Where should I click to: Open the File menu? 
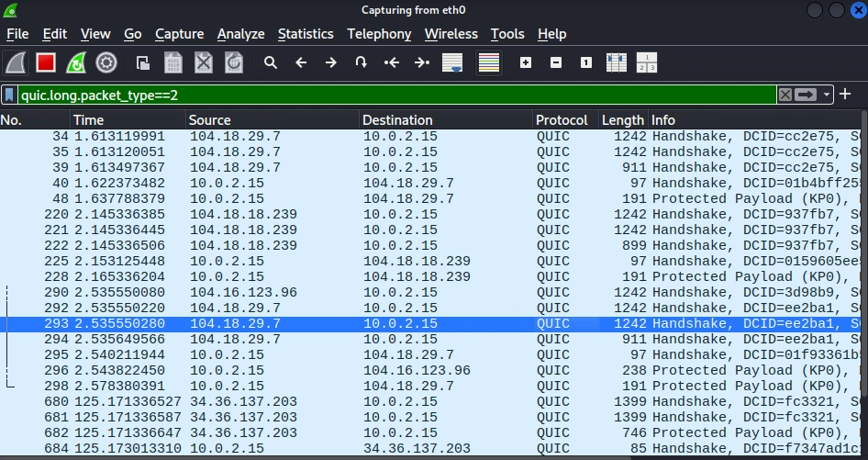tap(17, 34)
